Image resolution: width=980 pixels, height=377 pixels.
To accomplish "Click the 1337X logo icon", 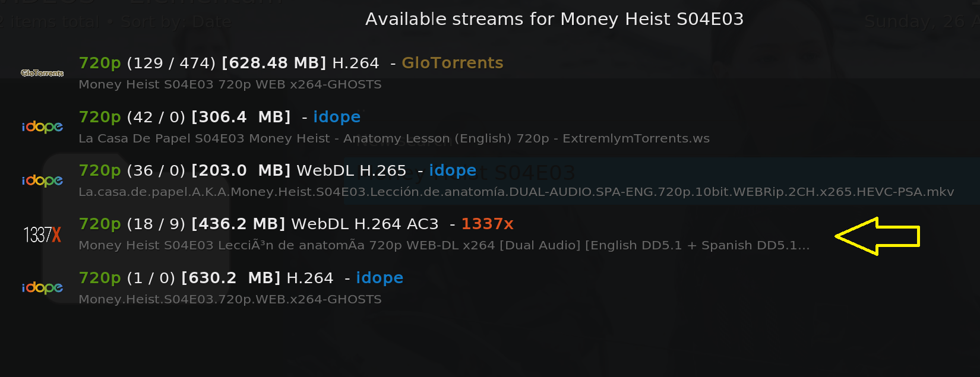I will tap(42, 235).
